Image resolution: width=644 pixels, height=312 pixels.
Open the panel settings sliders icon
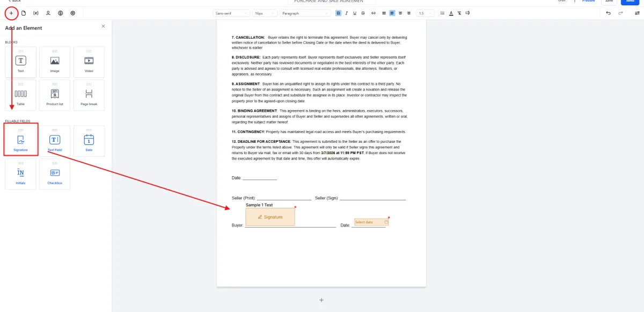click(x=636, y=13)
